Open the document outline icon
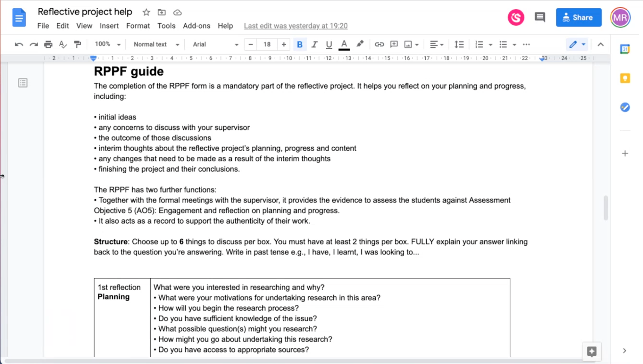This screenshot has height=364, width=643. [x=23, y=83]
